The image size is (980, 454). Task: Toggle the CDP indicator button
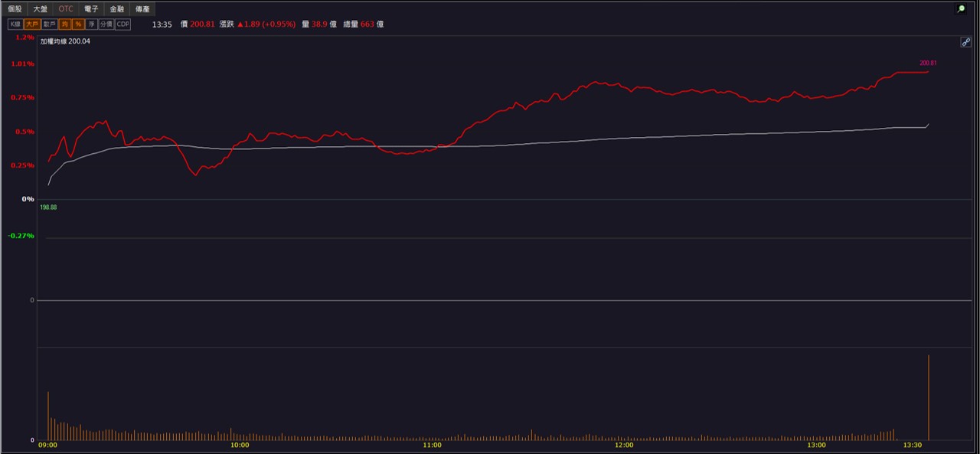coord(122,24)
